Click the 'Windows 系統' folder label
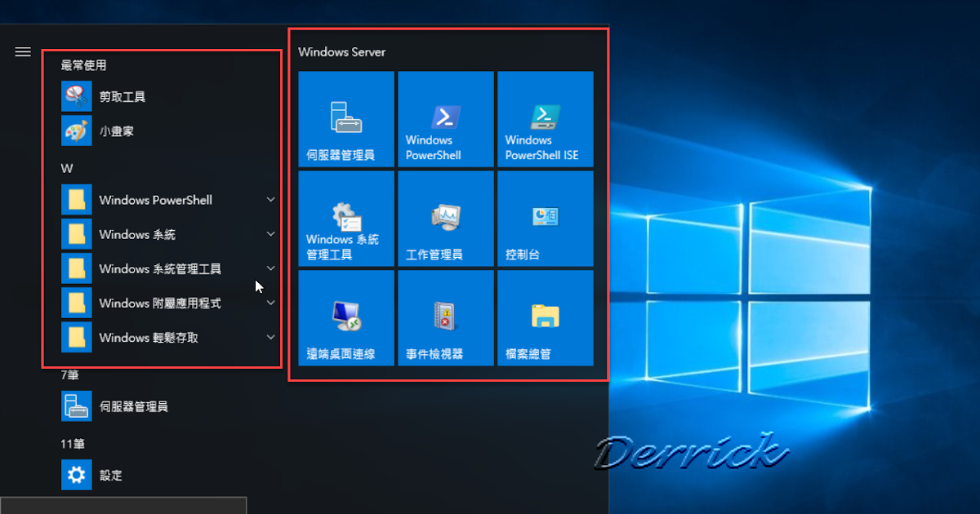 [x=137, y=235]
